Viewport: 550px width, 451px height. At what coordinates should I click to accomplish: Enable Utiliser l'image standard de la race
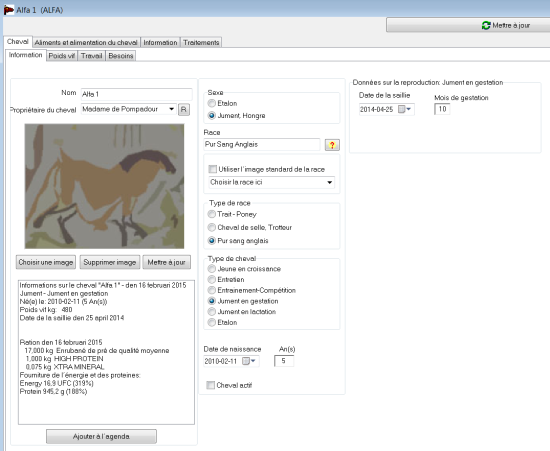point(212,169)
